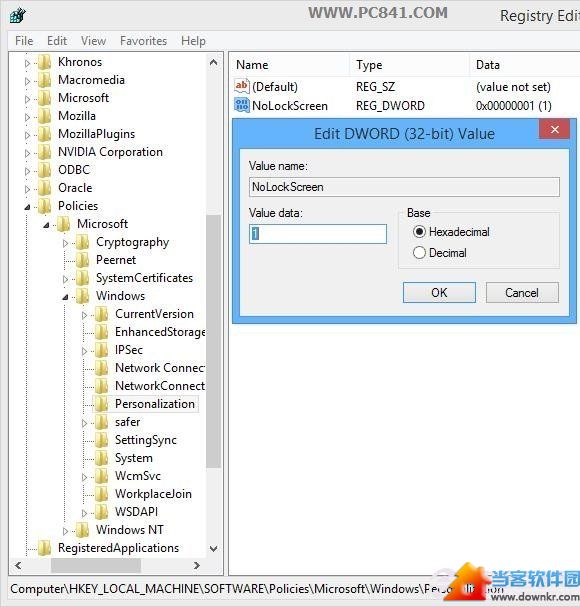Select the Windows NT folder icon
Screen dimensions: 580x607
(x=83, y=530)
